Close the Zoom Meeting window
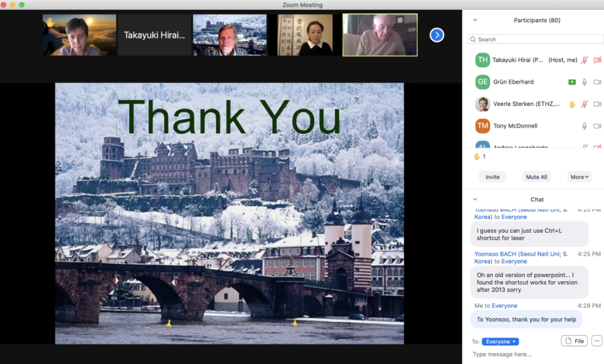Viewport: 604px width, 364px height. [x=4, y=5]
